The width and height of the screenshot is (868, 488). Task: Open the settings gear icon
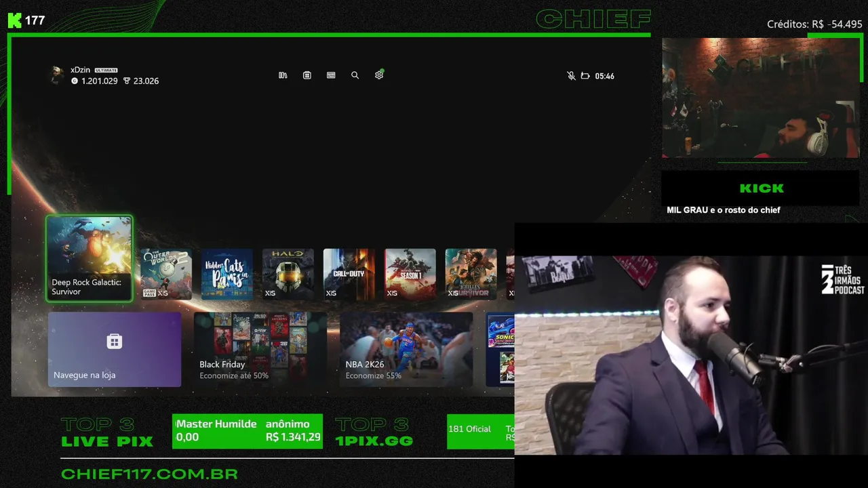(x=379, y=75)
